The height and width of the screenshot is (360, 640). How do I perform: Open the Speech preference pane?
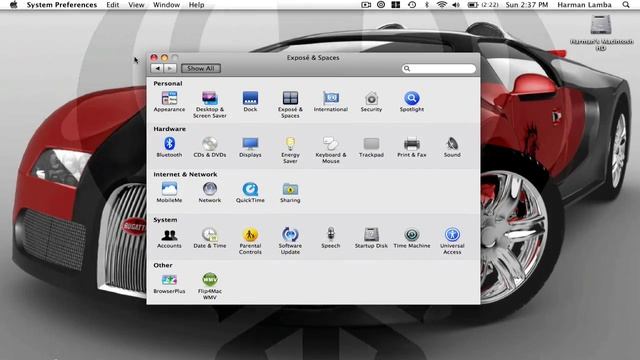[x=331, y=238]
